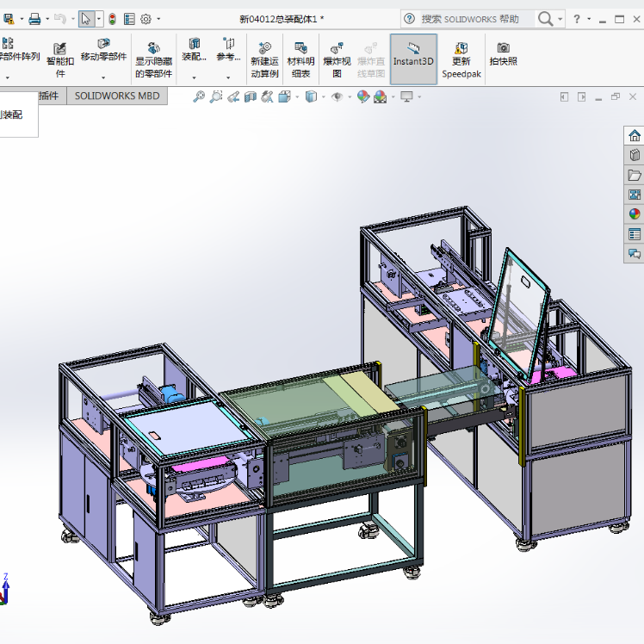Expand the Display Style dropdown arrow
This screenshot has width=644, height=644.
click(x=323, y=97)
